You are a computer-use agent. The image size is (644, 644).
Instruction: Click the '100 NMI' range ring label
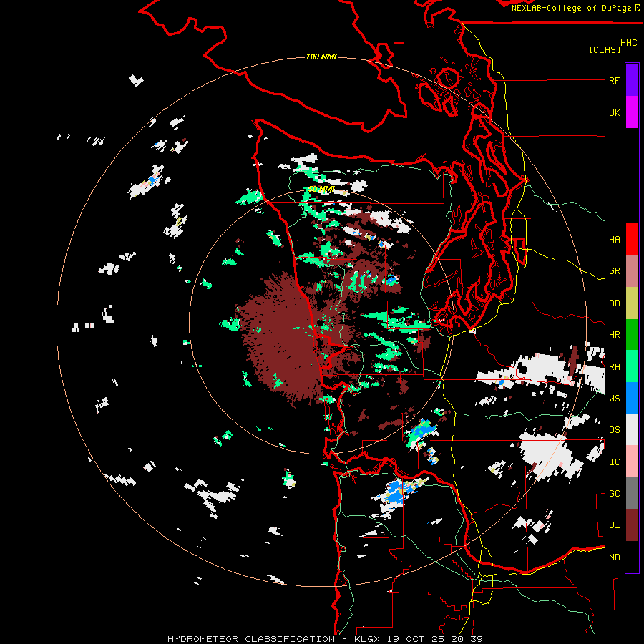(321, 57)
